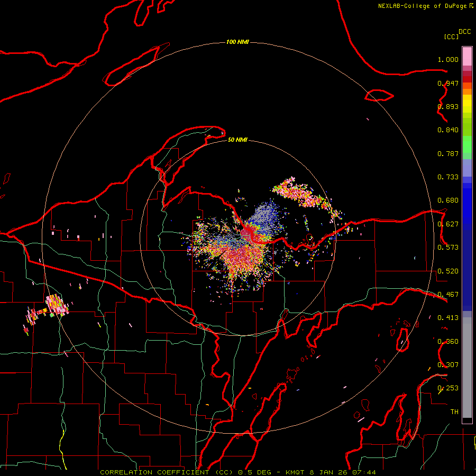Click the 0.467 scale value
This screenshot has height=476, width=476.
448,295
